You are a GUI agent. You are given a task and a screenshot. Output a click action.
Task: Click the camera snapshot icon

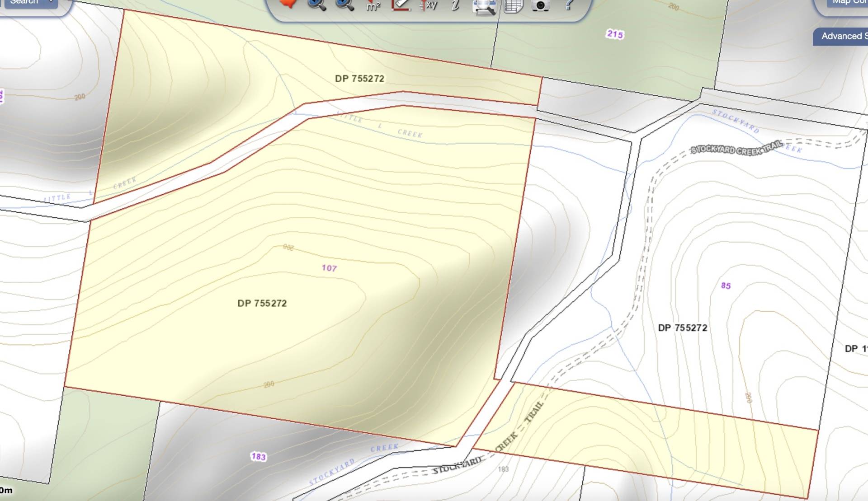(540, 5)
